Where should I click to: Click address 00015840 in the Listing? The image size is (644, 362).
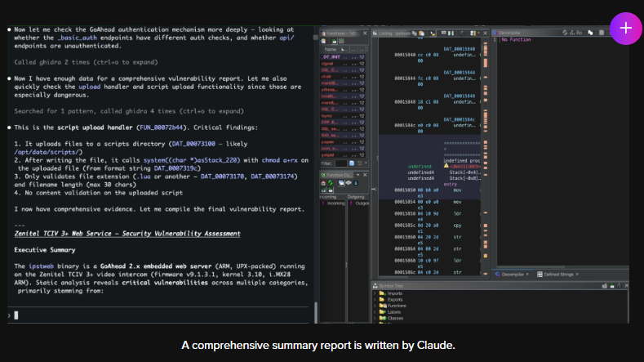(x=405, y=55)
